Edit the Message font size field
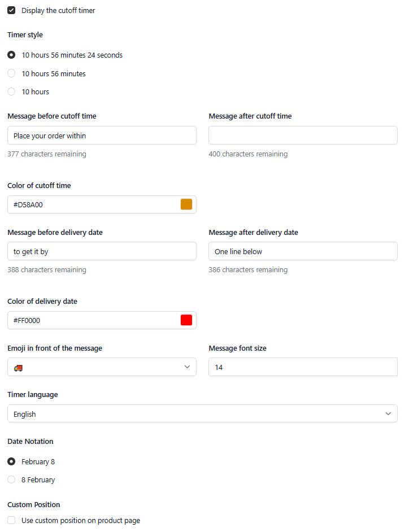Viewport: 405px width, 532px height. [303, 367]
